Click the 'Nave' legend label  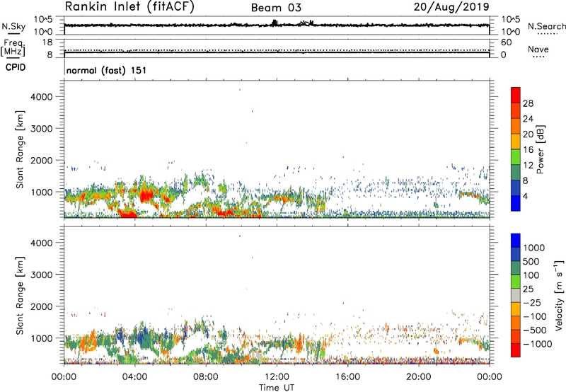tap(538, 49)
